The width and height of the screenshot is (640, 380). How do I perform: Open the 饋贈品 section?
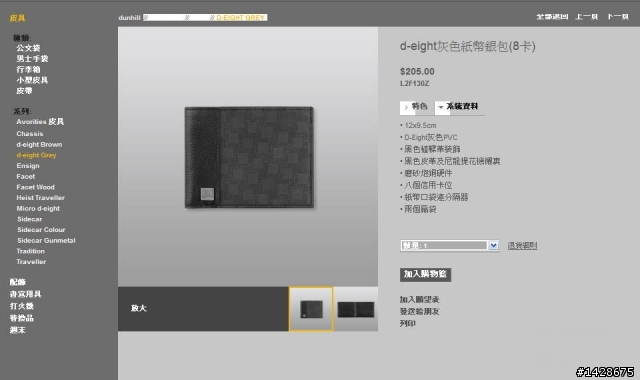pyautogui.click(x=22, y=318)
